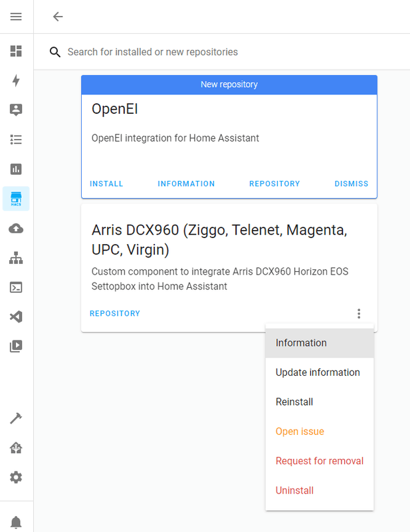This screenshot has width=410, height=532.
Task: Select the HACS store sidebar icon
Action: coord(16,198)
